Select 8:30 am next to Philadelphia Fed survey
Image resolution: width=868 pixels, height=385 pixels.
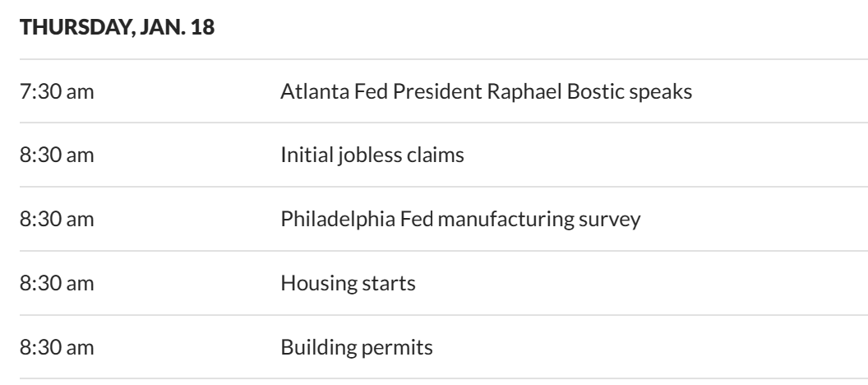pyautogui.click(x=56, y=220)
